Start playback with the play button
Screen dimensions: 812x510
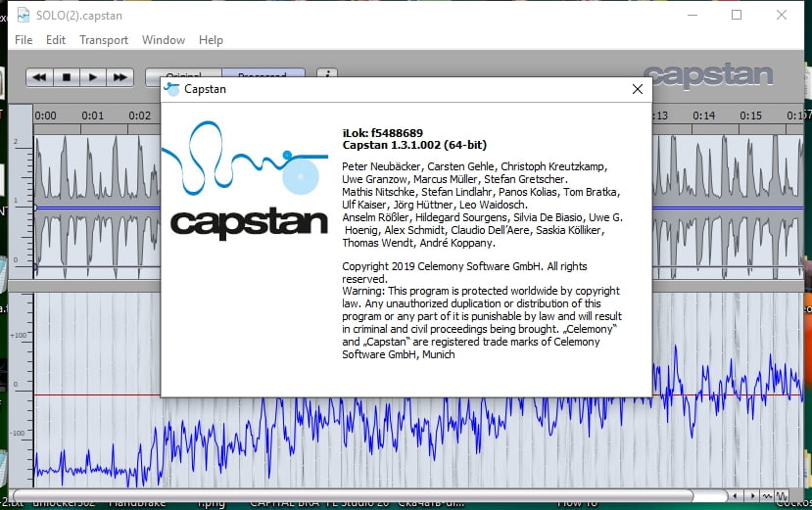pos(93,77)
